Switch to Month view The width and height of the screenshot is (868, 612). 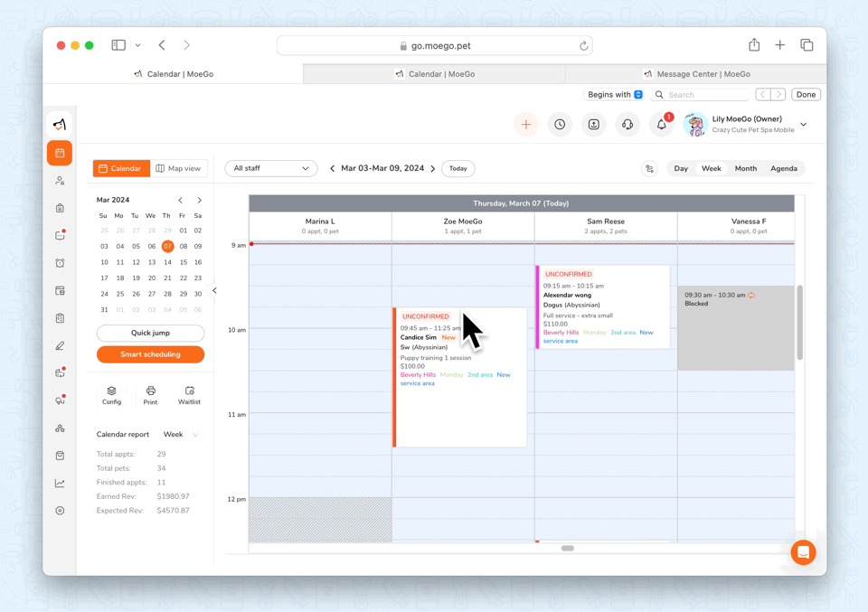746,168
